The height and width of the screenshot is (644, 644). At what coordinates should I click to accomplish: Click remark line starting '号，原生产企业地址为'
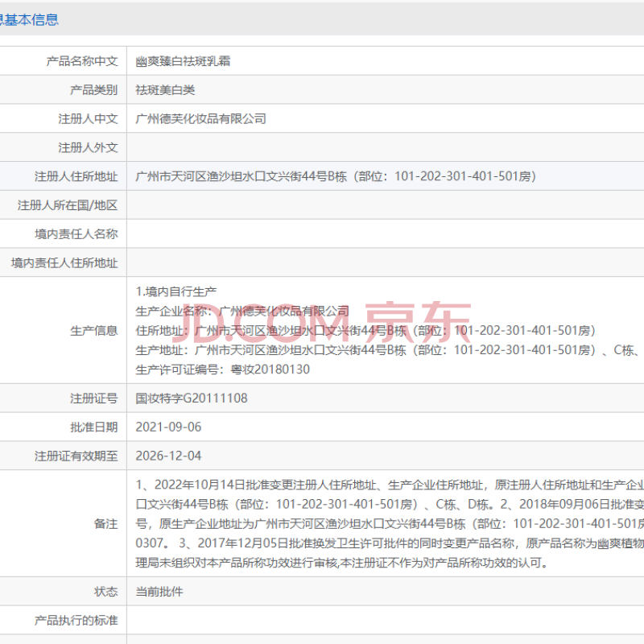click(x=390, y=524)
